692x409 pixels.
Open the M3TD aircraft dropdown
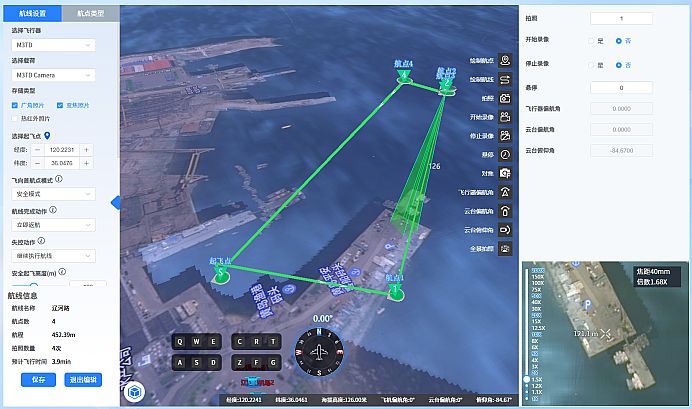pos(53,45)
